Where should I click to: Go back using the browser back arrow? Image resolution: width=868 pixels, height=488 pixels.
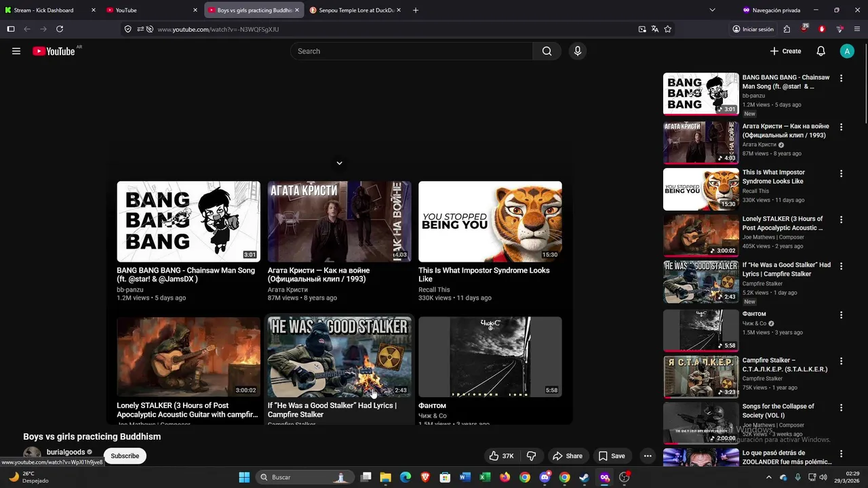(x=27, y=29)
